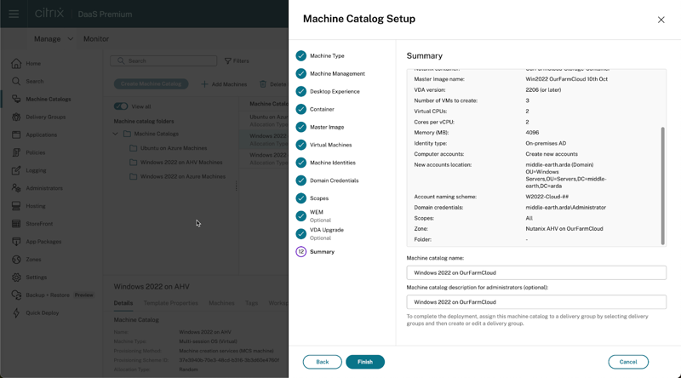
Task: Go to Machine Identities wizard step
Action: [x=332, y=162]
